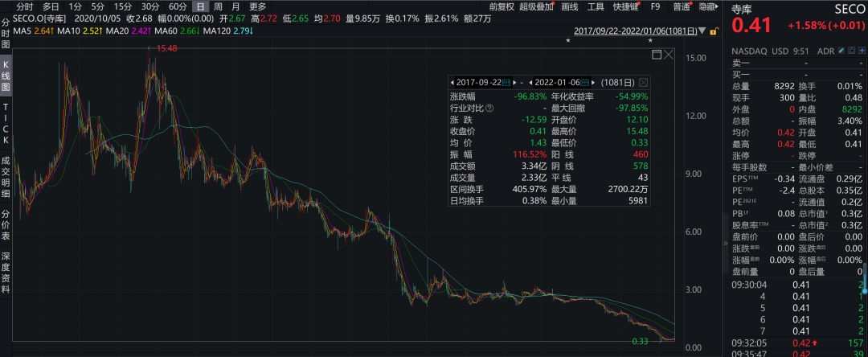
Task: Open TICK view in left sidebar
Action: pos(6,123)
